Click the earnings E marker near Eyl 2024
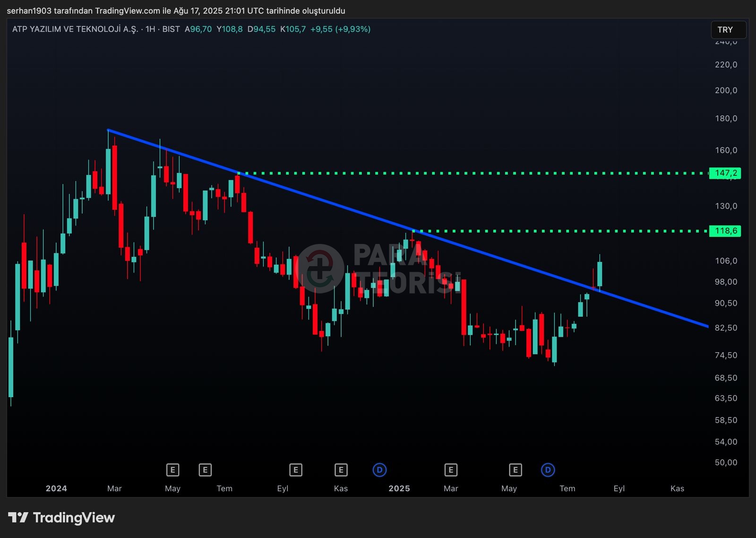756x538 pixels. coord(296,470)
